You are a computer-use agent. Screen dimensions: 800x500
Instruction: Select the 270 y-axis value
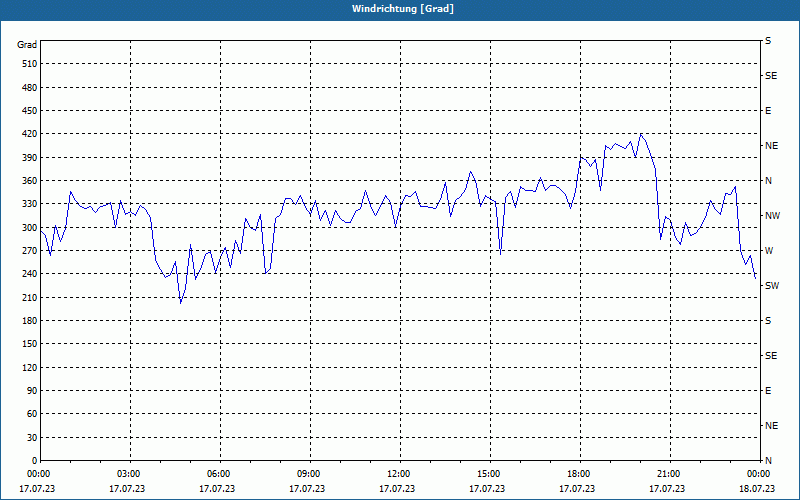30,251
